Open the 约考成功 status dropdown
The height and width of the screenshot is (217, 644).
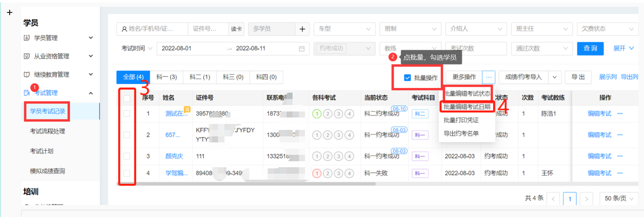coord(344,48)
